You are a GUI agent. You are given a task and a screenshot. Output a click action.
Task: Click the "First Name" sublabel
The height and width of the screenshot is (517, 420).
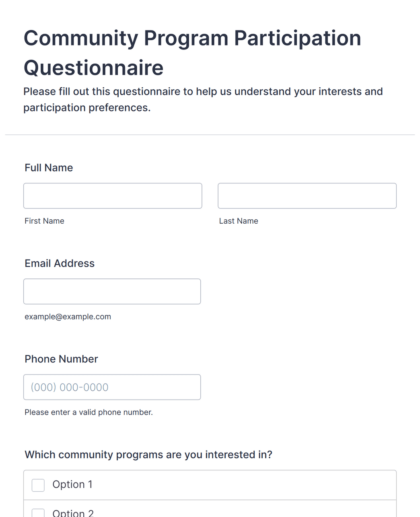pyautogui.click(x=44, y=221)
